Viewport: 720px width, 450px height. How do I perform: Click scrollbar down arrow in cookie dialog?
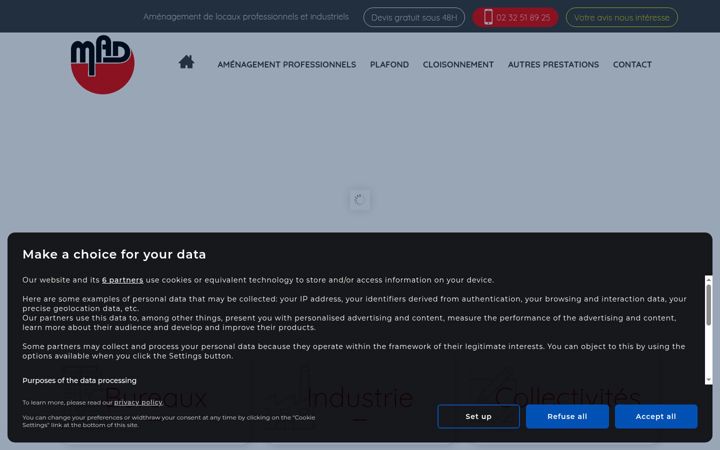709,380
